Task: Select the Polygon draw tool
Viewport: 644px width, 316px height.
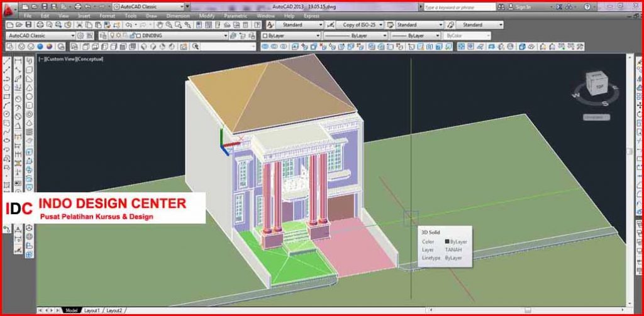Action: point(7,87)
